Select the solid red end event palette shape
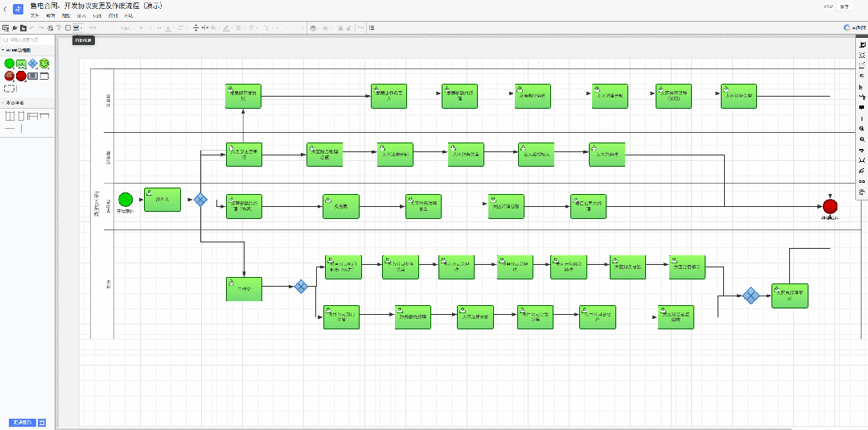Screen dimensions: 868x430 pyautogui.click(x=21, y=76)
